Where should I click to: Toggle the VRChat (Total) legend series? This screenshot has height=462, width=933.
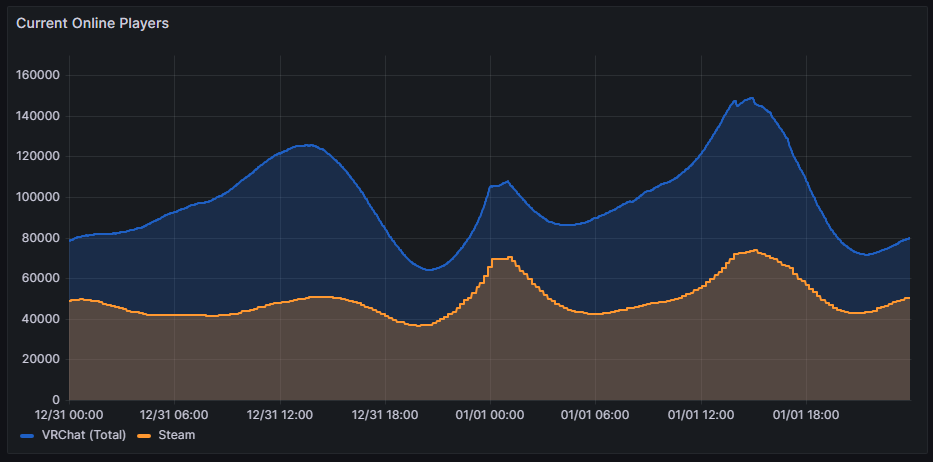[x=83, y=435]
